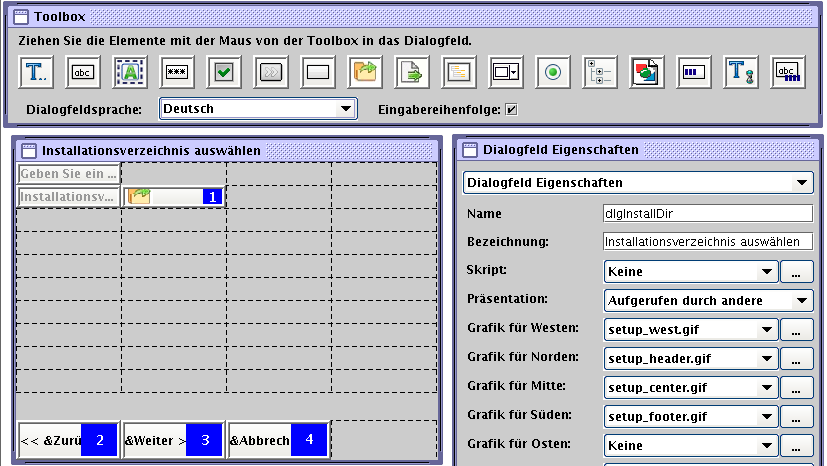This screenshot has width=827, height=466.
Task: Pick the list box element tool
Action: 458,72
